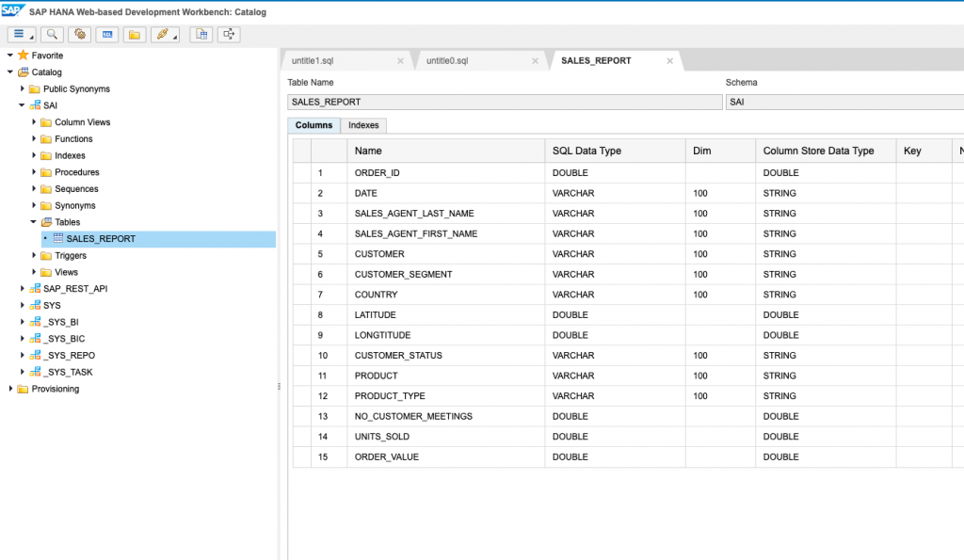Click the SYS schema icon
This screenshot has height=560, width=964.
(35, 305)
